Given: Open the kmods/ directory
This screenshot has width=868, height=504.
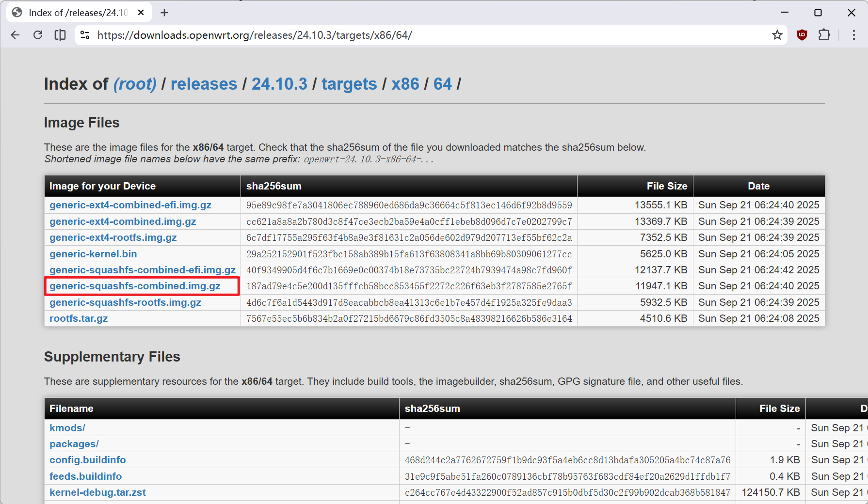Looking at the screenshot, I should tap(67, 427).
